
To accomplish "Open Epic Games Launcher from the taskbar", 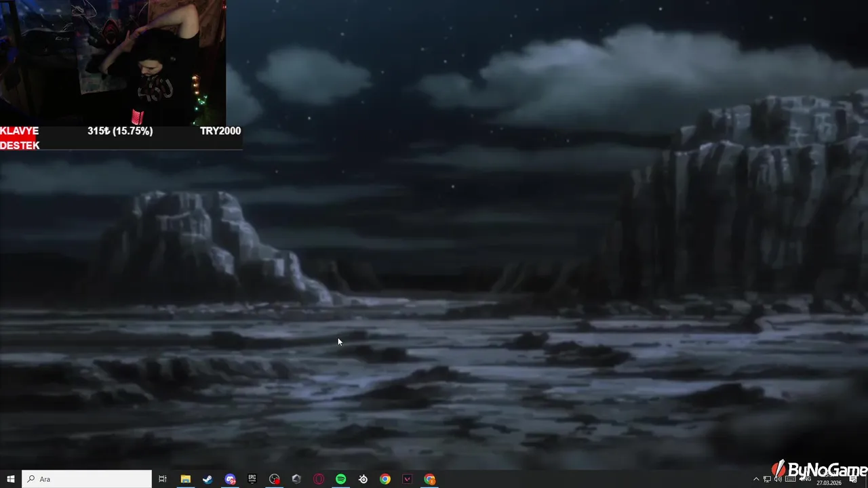I will (252, 479).
